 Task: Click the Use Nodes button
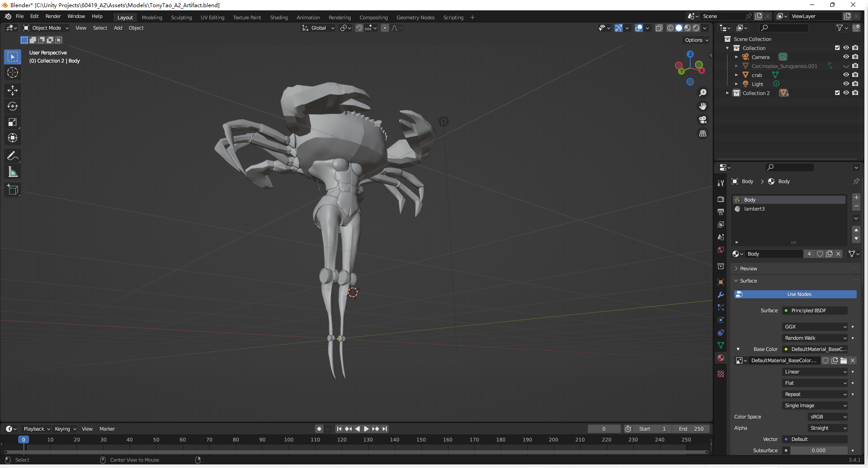click(x=795, y=294)
